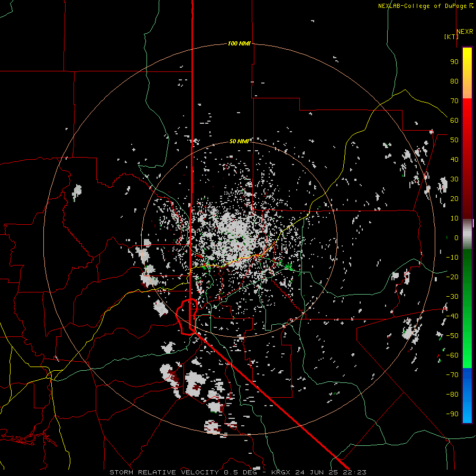
Task: Select the 90 value on velocity scale
Action: (454, 62)
